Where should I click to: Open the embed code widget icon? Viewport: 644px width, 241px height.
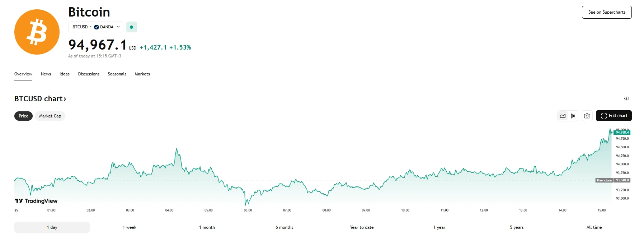pos(626,98)
